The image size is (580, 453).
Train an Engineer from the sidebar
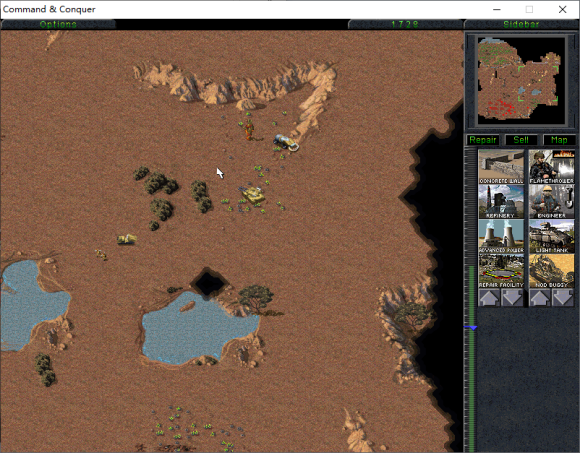point(552,202)
